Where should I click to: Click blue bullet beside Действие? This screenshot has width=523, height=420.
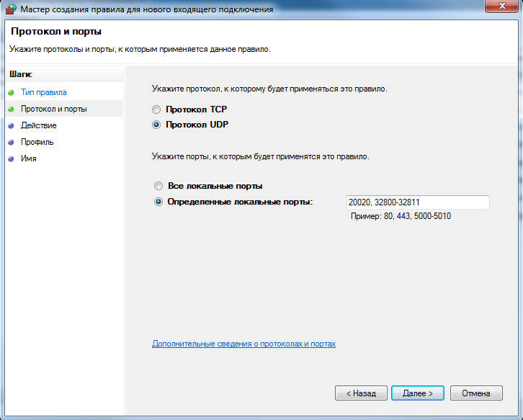tap(11, 126)
